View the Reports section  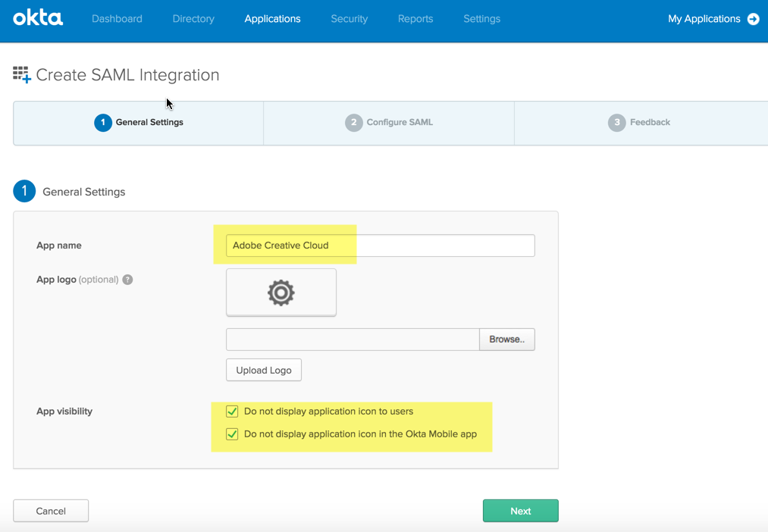415,19
